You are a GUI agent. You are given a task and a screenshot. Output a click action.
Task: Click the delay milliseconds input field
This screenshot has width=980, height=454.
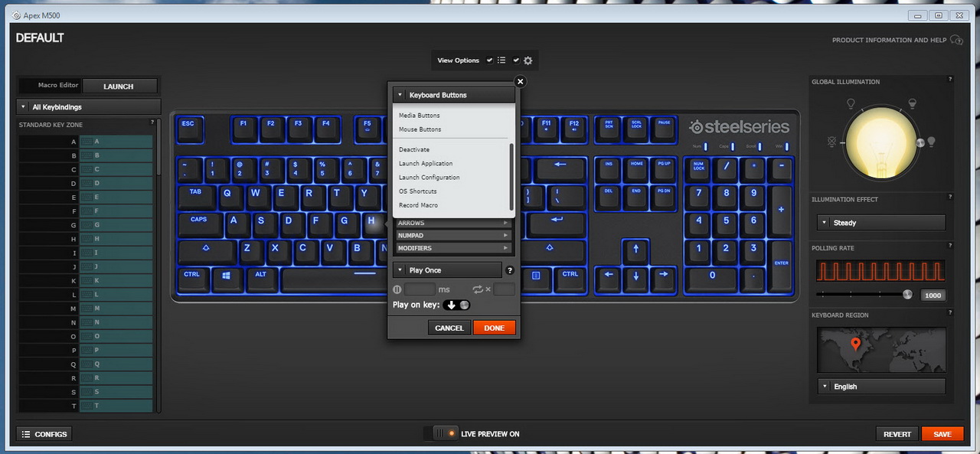(420, 289)
